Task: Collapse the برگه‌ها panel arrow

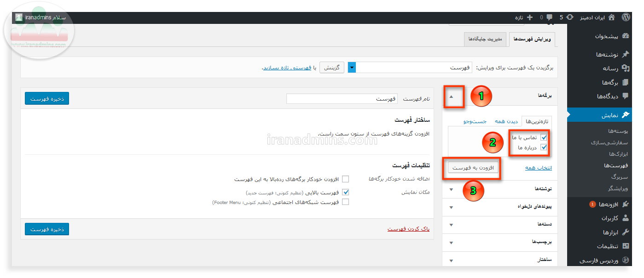Action: 451,96
